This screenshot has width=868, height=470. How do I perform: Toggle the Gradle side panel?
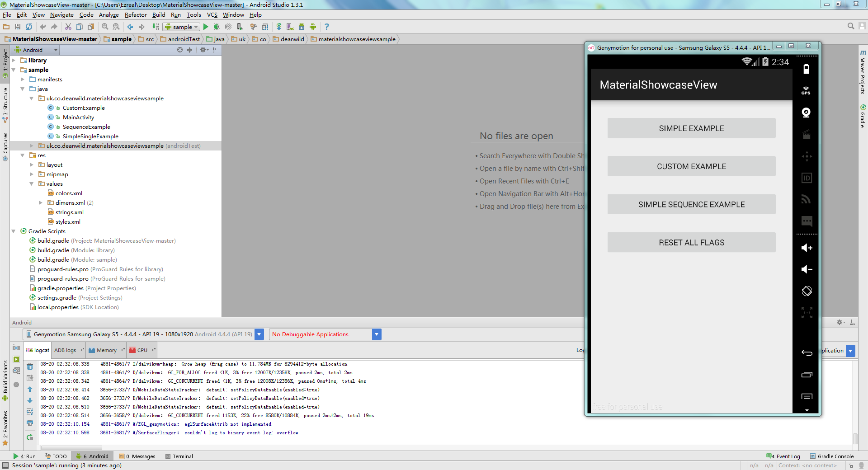pos(863,116)
